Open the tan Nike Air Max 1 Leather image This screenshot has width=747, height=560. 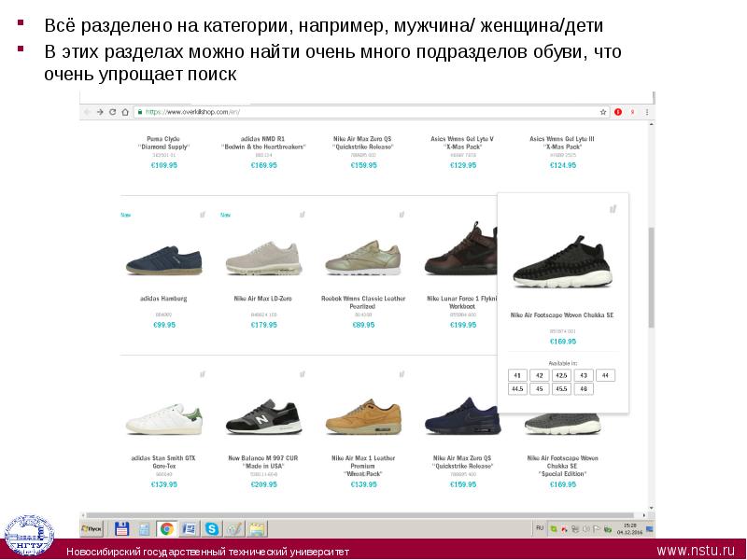[x=363, y=416]
